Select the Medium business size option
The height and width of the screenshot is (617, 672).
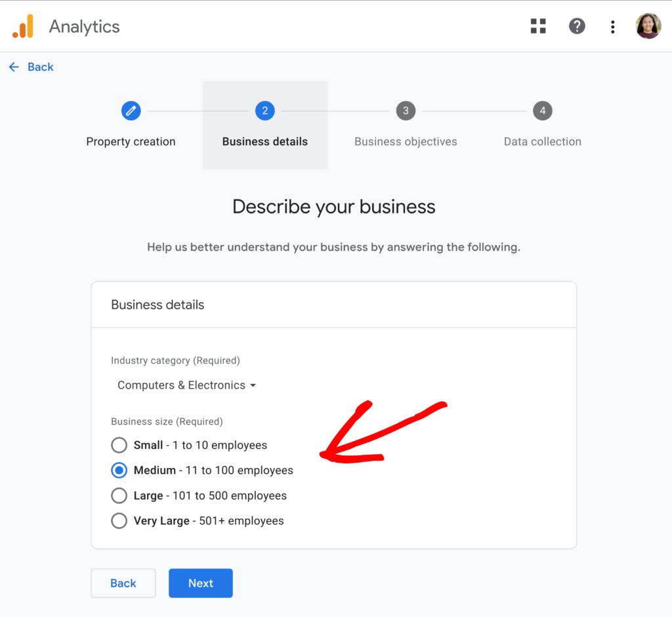point(119,470)
